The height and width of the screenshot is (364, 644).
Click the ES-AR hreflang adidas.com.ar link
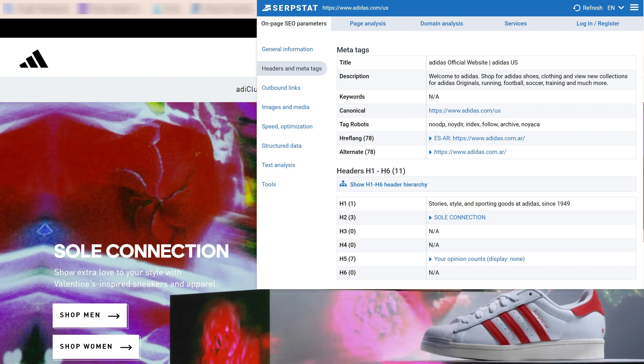[479, 138]
